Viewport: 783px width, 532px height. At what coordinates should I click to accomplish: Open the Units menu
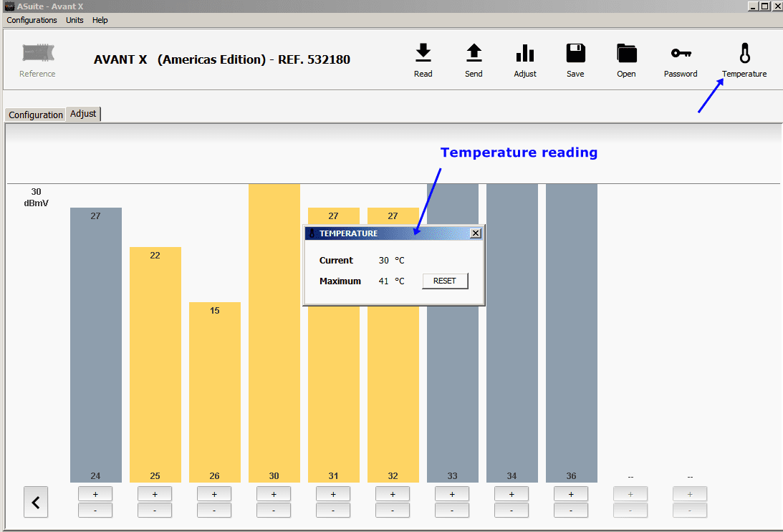75,20
